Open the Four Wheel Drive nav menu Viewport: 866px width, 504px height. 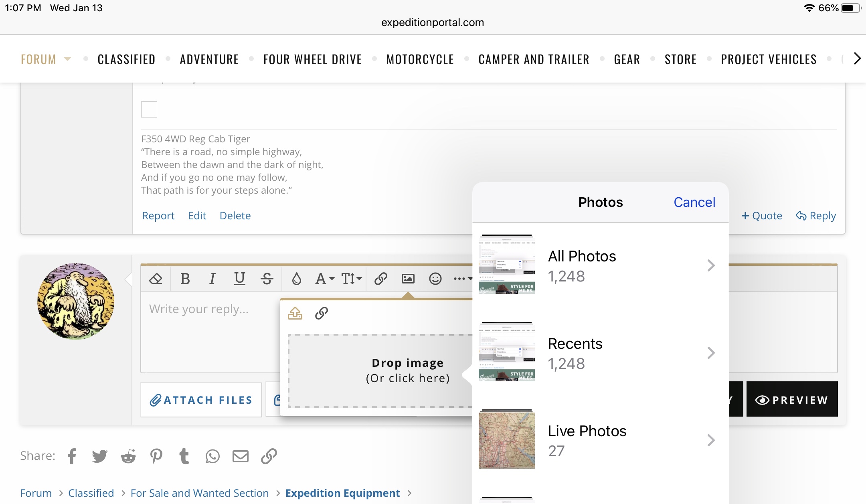[x=313, y=59]
